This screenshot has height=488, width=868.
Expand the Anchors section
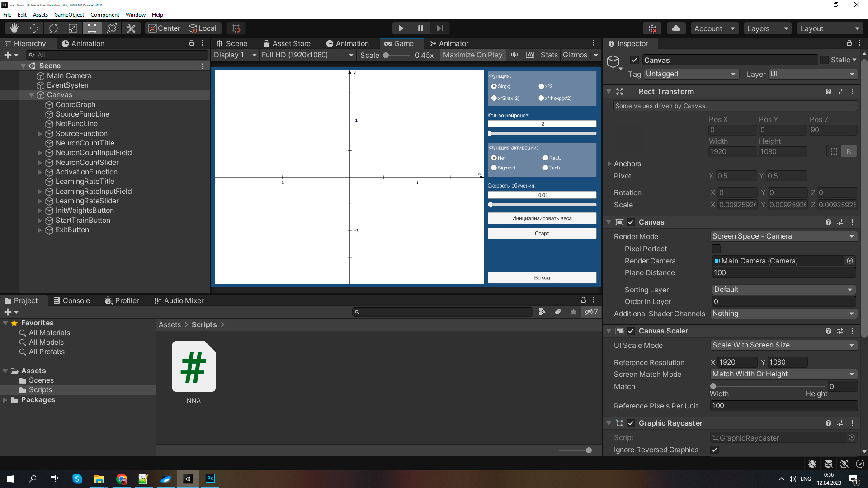pos(609,164)
